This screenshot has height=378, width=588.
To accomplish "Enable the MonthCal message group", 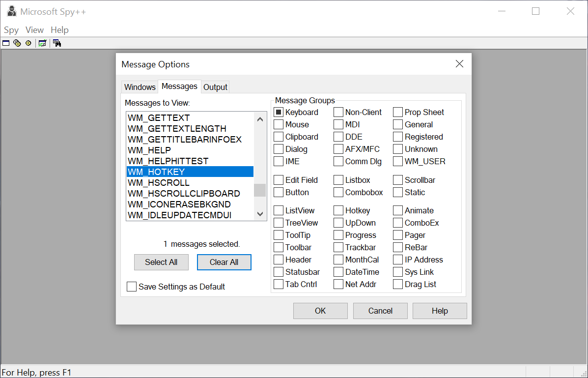I will click(338, 260).
